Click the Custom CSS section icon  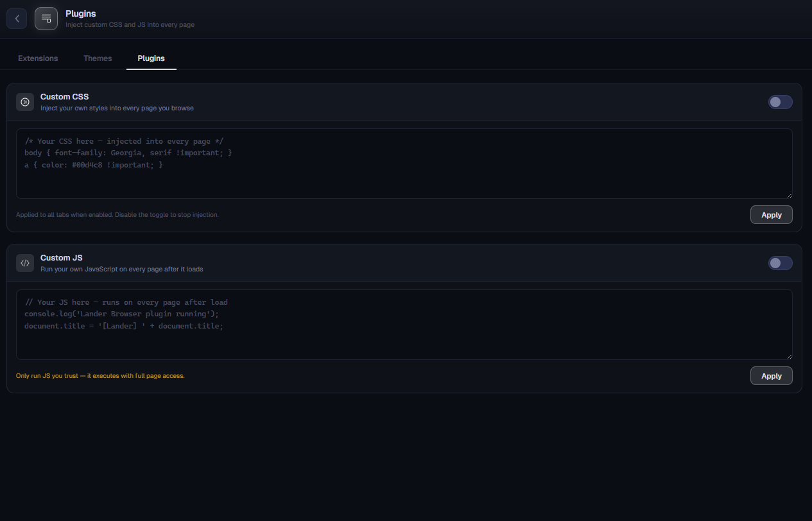[x=25, y=102]
